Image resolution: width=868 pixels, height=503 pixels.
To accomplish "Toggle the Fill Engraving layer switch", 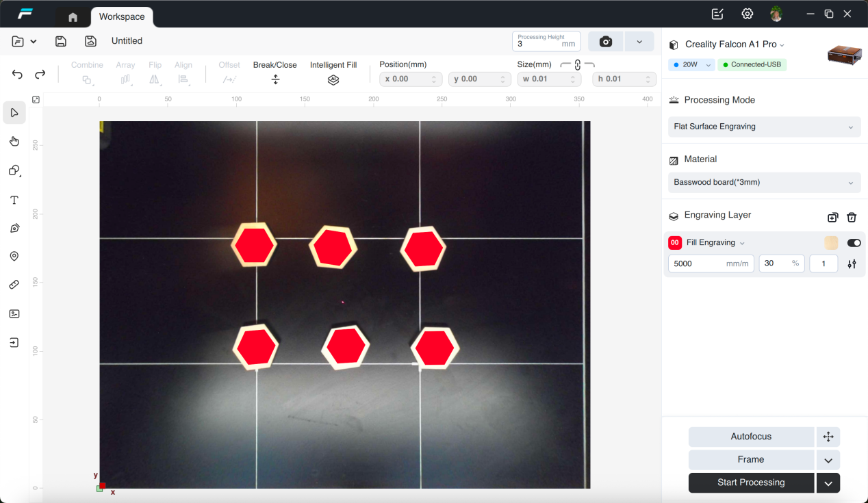I will 854,243.
